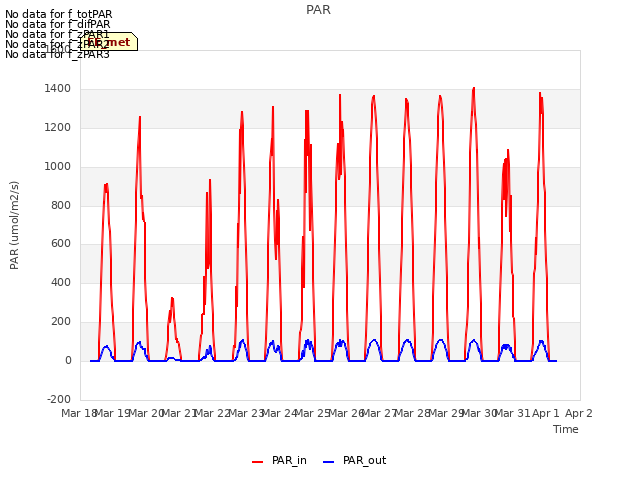This screenshot has height=480, width=640.
Task: Click the Apr 2 x-axis date label
Action: (x=579, y=413)
